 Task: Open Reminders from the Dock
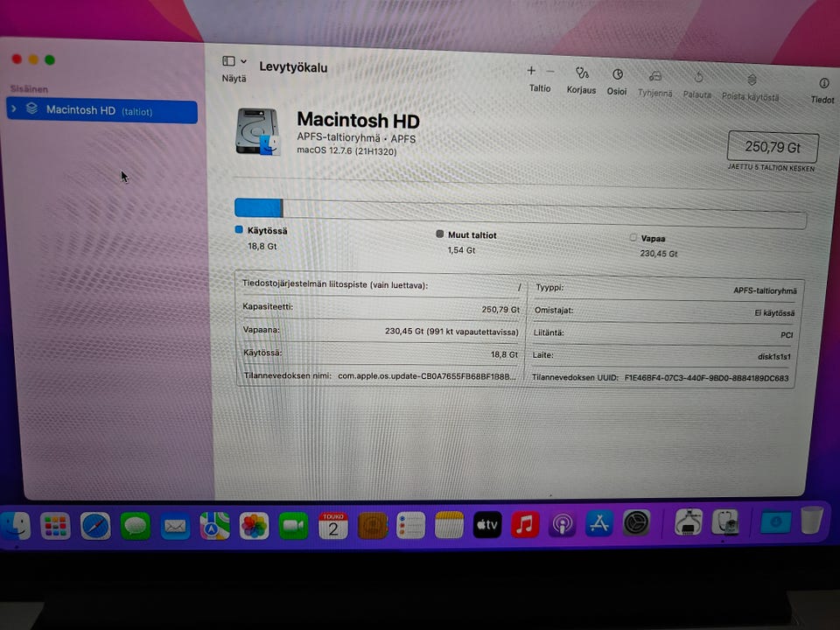coord(411,525)
